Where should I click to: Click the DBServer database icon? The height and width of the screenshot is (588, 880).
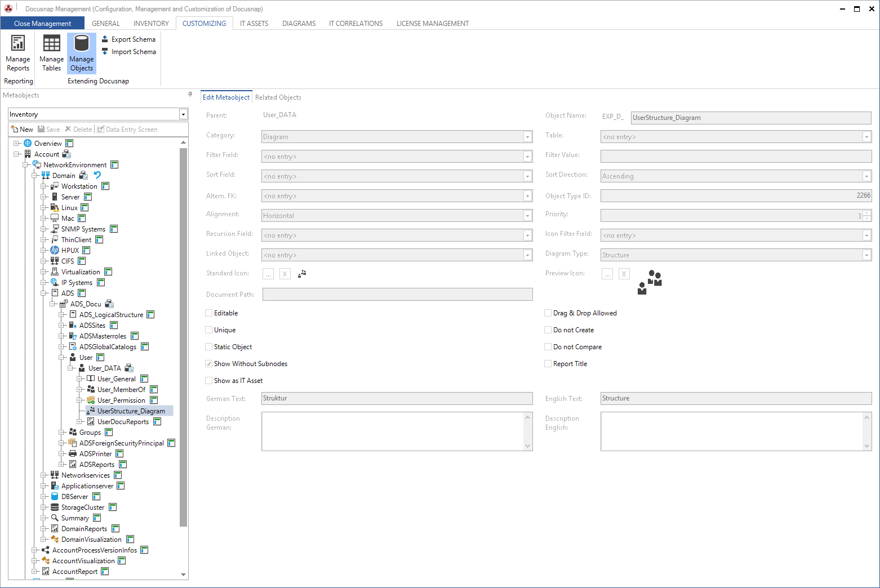55,497
